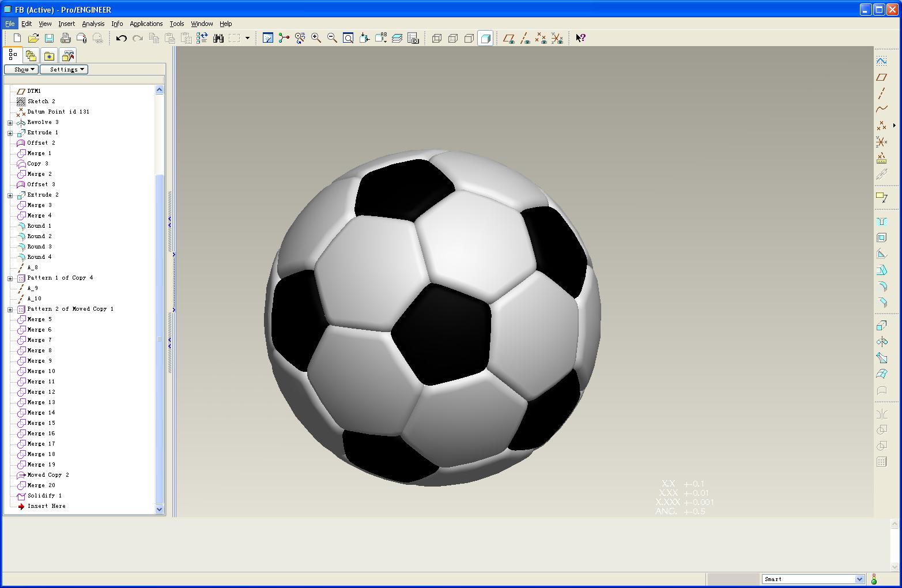The height and width of the screenshot is (588, 902).
Task: Click the Zoom Out magnifier
Action: [x=333, y=38]
